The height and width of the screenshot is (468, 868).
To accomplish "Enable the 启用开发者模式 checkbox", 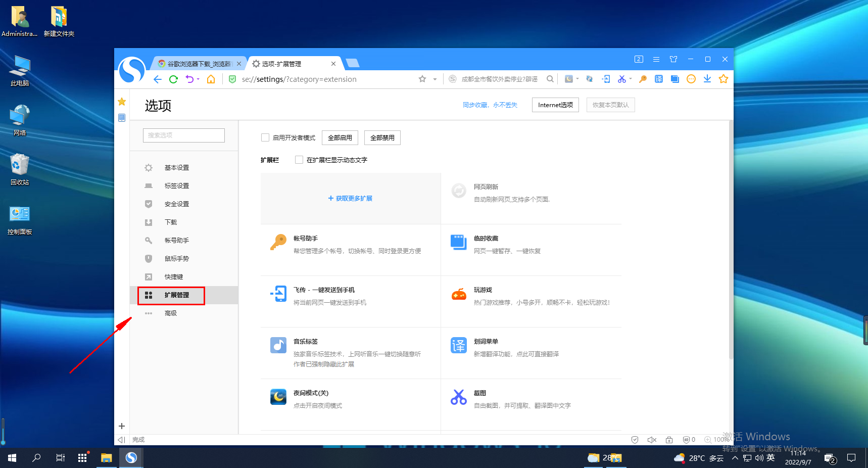I will 265,137.
